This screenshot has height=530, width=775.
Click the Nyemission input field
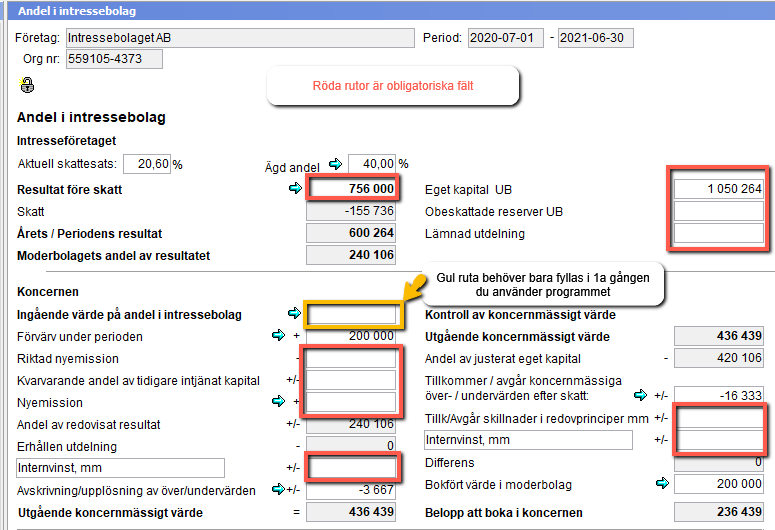pos(351,402)
